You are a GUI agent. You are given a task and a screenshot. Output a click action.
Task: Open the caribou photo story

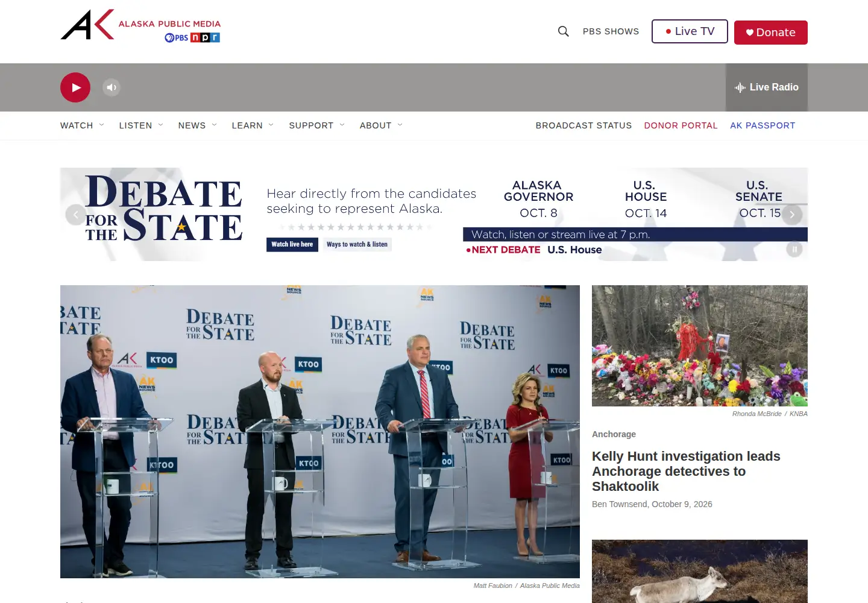click(x=700, y=571)
